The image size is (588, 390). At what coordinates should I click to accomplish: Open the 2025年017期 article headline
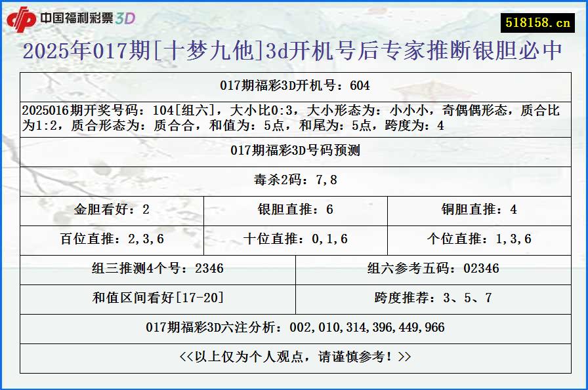[294, 50]
